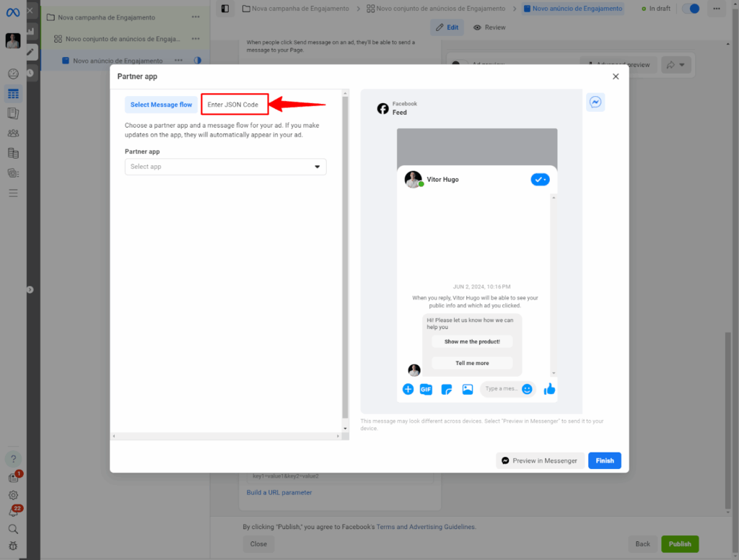
Task: Open the bug report icon in sidebar
Action: click(13, 546)
